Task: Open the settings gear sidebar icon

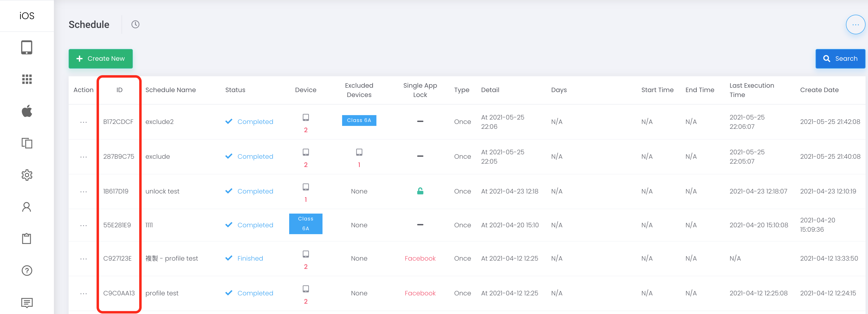Action: point(27,175)
